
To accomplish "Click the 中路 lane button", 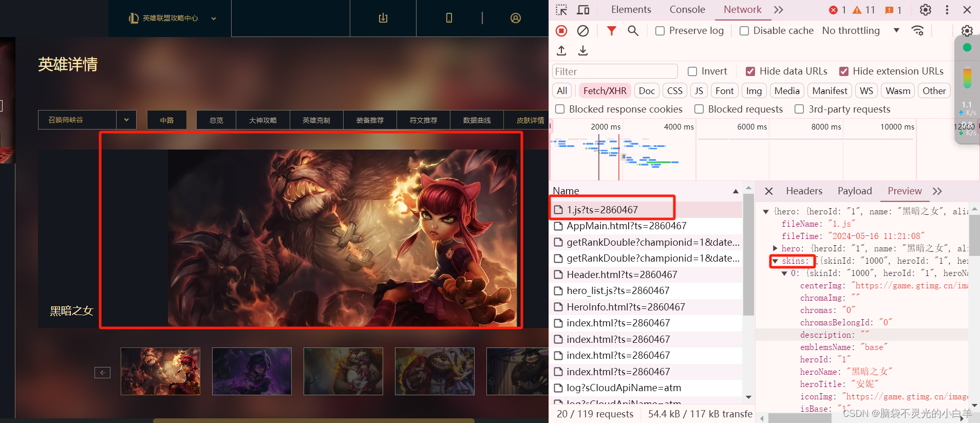I will 167,120.
